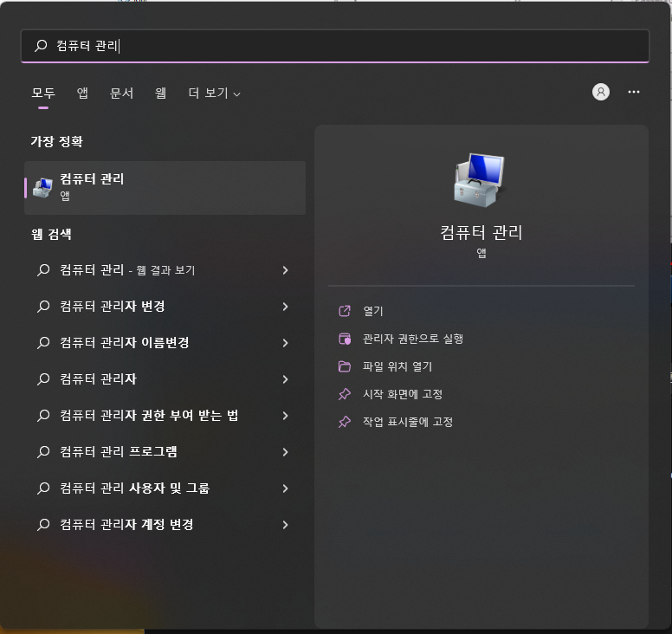The width and height of the screenshot is (672, 634).
Task: Switch to the 모두 tab
Action: click(43, 93)
